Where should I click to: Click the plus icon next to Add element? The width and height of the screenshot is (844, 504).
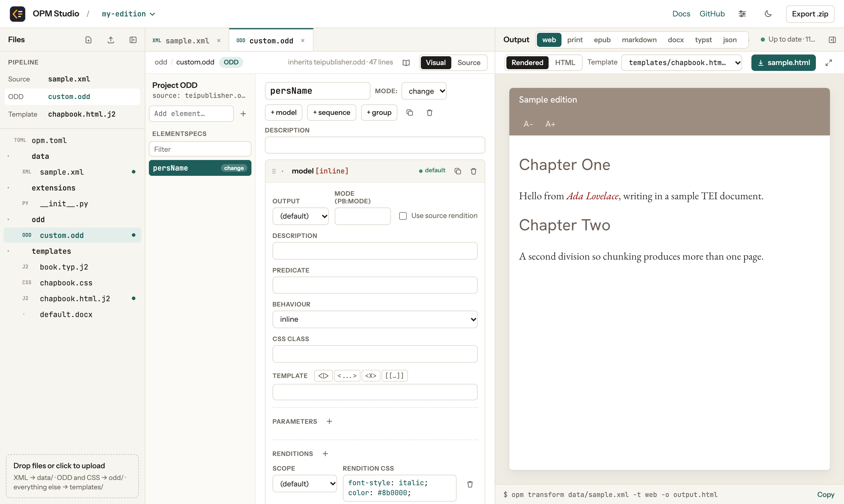click(243, 114)
